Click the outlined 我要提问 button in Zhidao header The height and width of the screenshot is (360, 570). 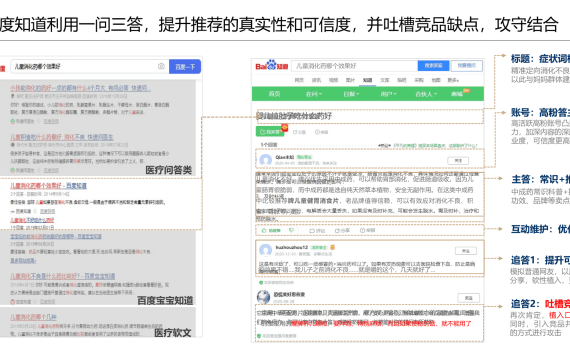(x=467, y=65)
